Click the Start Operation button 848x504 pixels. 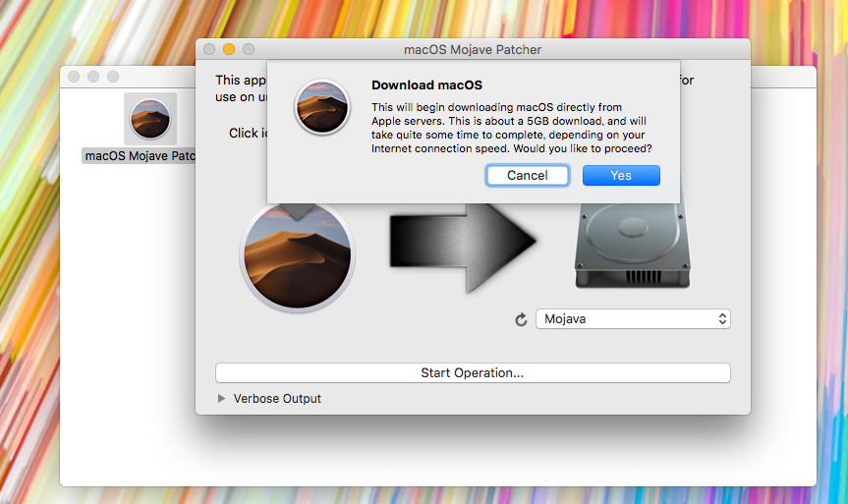click(x=473, y=372)
